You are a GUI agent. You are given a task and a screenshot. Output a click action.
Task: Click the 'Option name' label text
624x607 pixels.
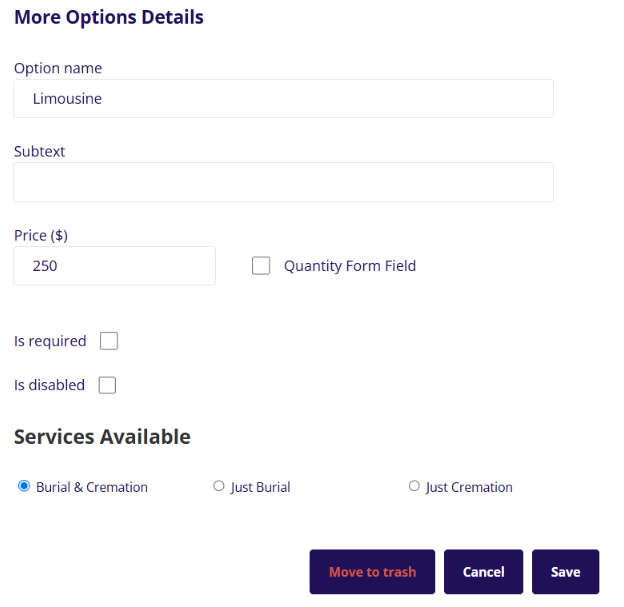pos(58,68)
